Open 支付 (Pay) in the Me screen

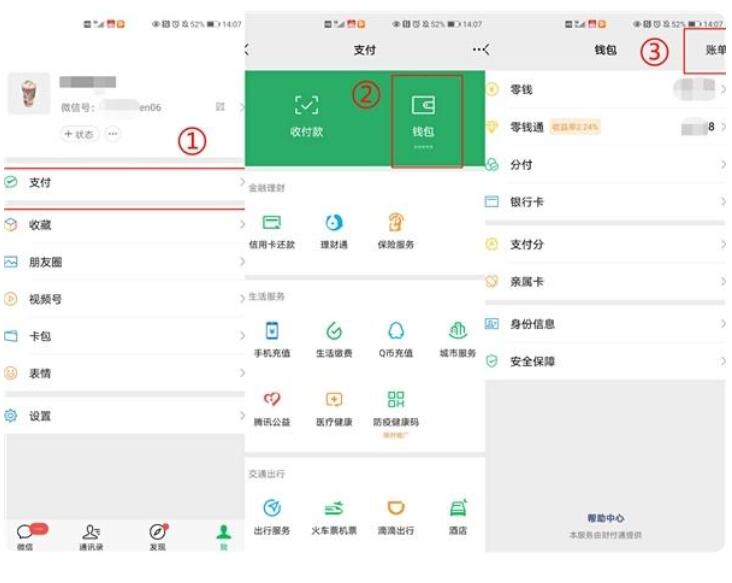124,183
